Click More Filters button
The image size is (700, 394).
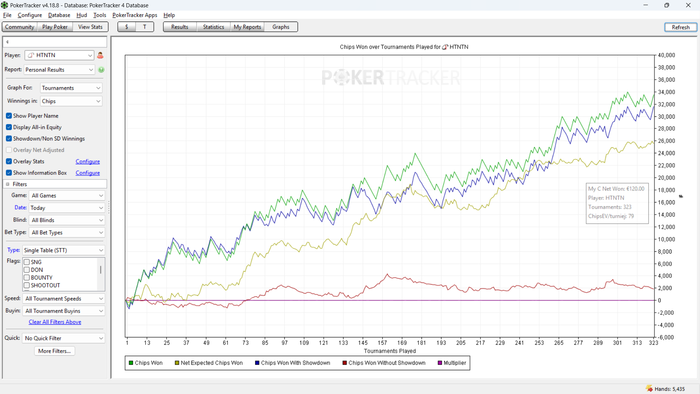pos(54,351)
